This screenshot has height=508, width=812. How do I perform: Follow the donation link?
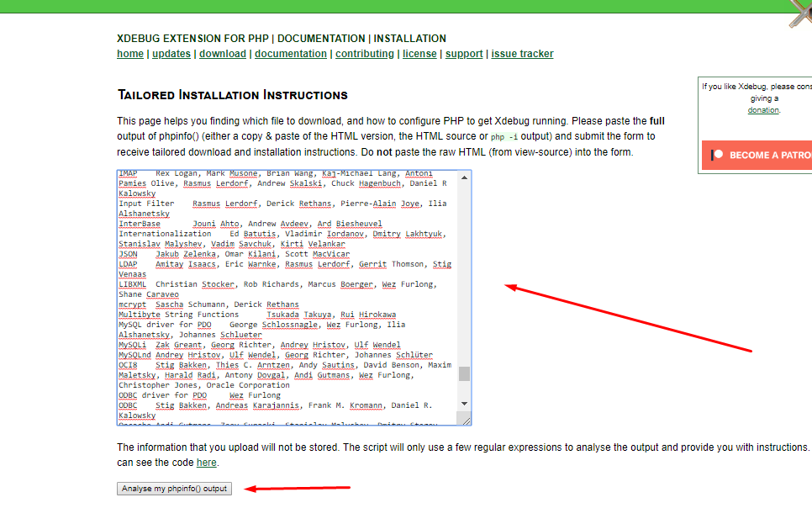763,110
